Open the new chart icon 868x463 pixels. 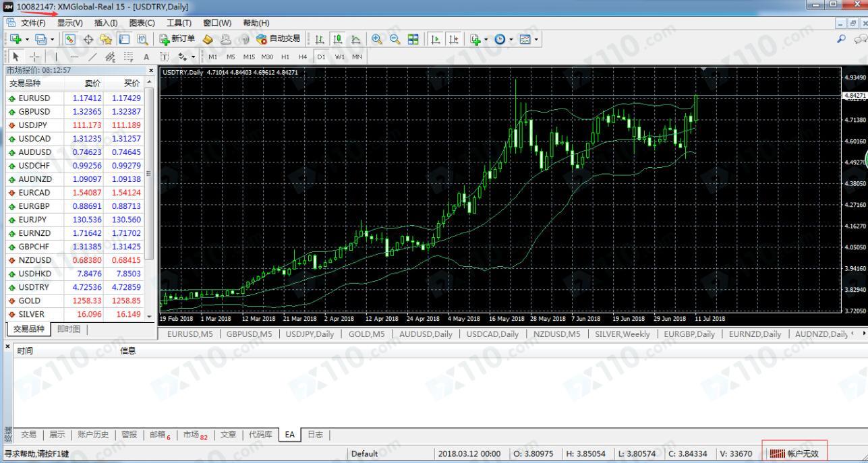click(16, 39)
